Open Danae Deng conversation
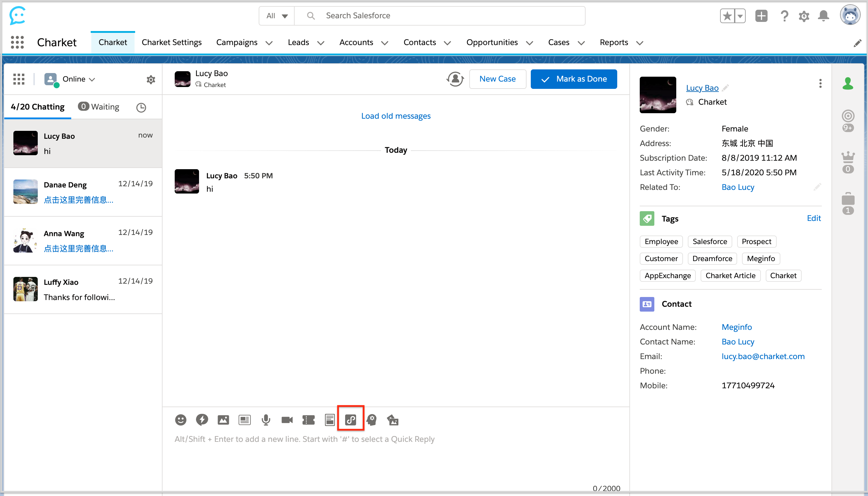Screen dimensions: 868x496 [x=83, y=192]
